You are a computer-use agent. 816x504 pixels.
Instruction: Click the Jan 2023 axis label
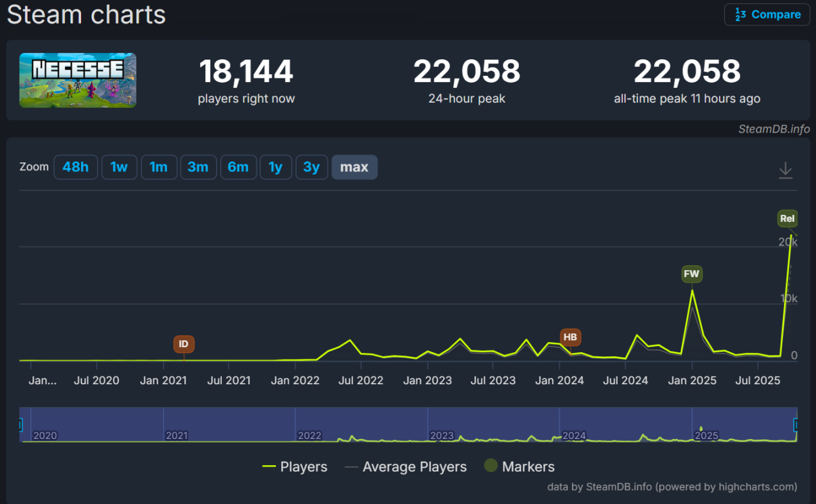click(x=427, y=380)
